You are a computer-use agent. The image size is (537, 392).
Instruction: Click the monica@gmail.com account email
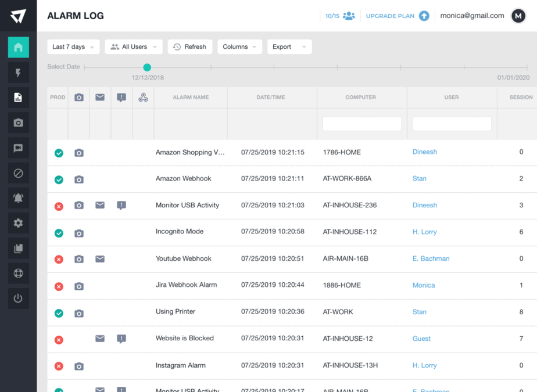pyautogui.click(x=472, y=16)
